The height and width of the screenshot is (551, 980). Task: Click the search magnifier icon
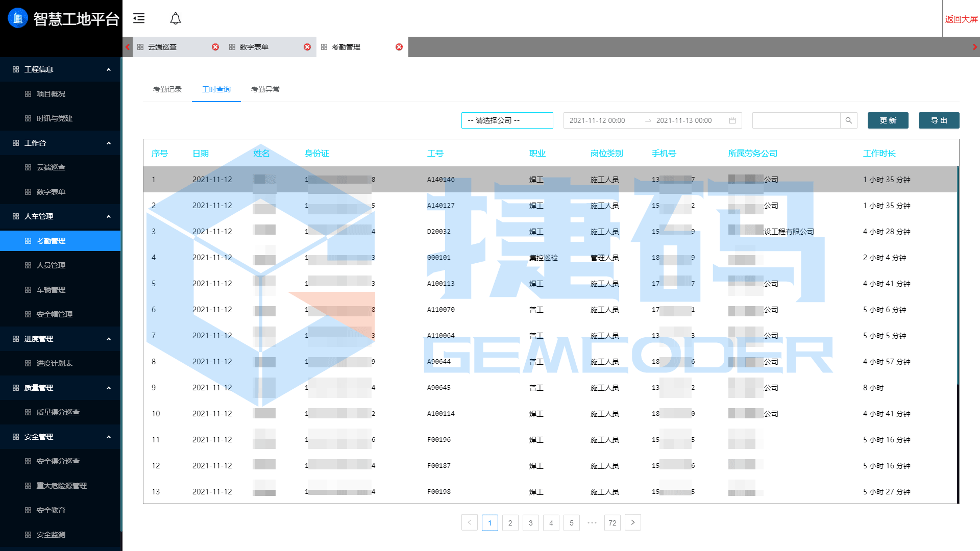click(x=849, y=120)
